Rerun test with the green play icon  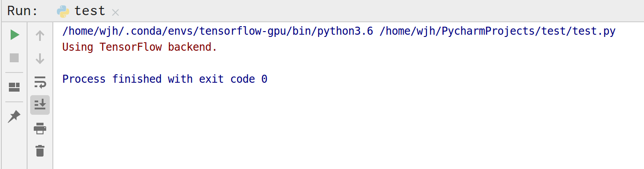tap(15, 35)
